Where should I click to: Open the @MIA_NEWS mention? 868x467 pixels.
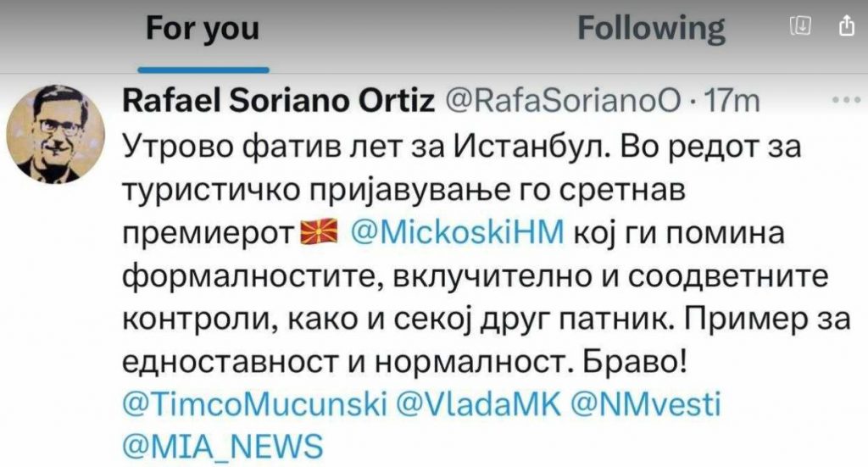(x=223, y=445)
